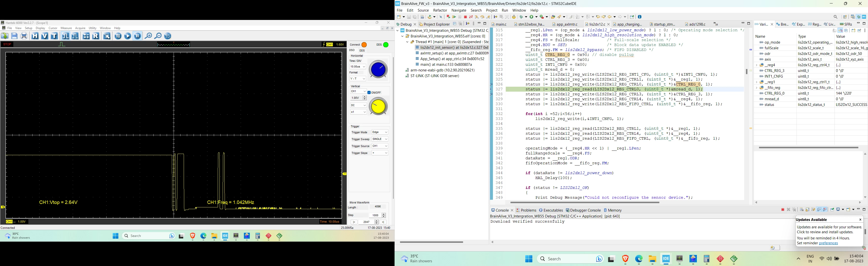Click the Disconnect icon in CubeIDE toolbar
The width and height of the screenshot is (868, 266).
point(471,17)
